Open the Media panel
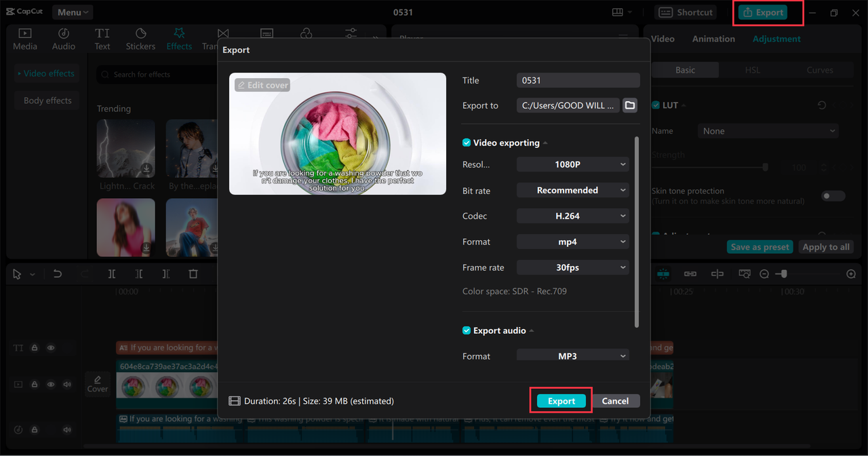 pyautogui.click(x=25, y=39)
